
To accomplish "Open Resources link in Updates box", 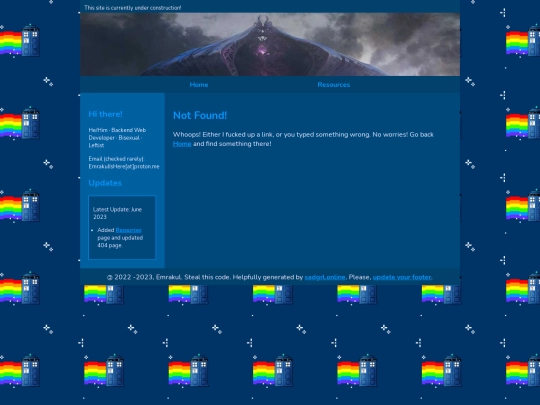I will [128, 230].
